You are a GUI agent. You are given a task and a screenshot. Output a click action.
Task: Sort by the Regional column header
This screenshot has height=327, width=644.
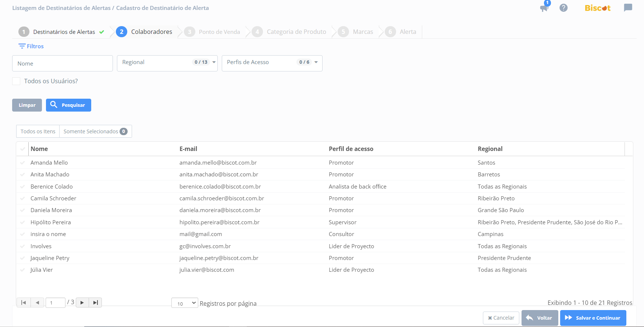[490, 149]
